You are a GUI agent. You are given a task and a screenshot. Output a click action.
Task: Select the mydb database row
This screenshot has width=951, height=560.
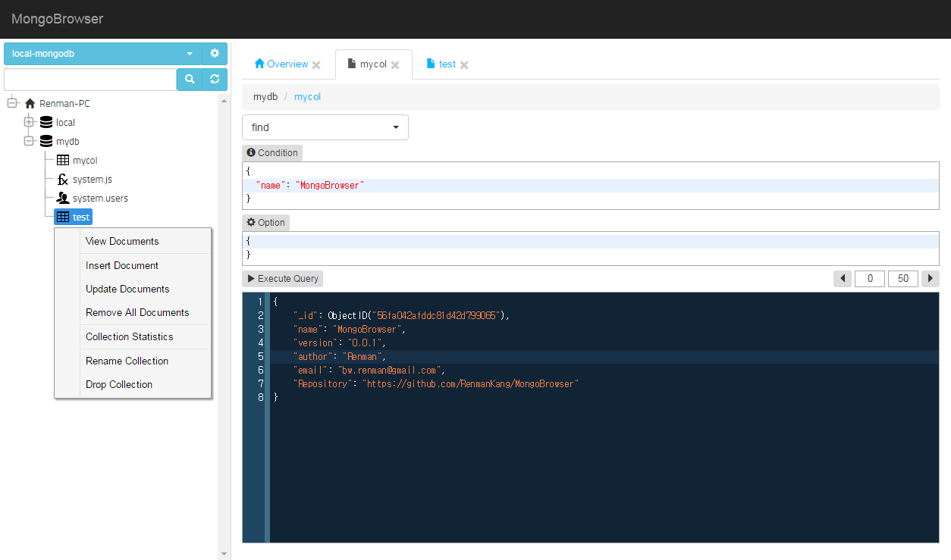click(67, 141)
